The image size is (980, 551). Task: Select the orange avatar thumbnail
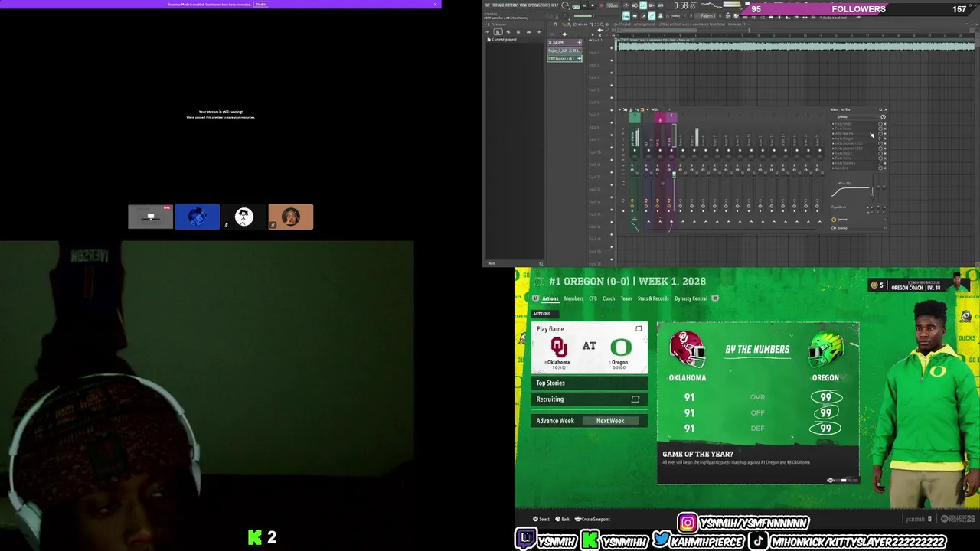[x=291, y=217]
